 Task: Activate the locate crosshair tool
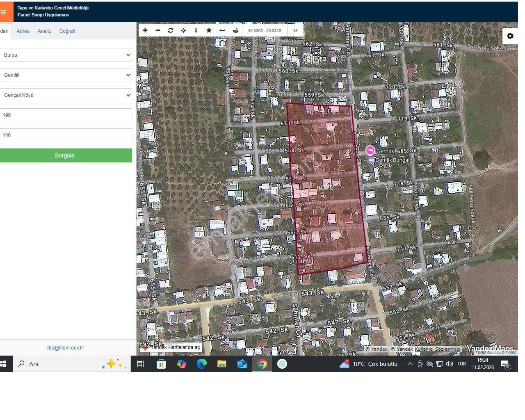(x=183, y=30)
